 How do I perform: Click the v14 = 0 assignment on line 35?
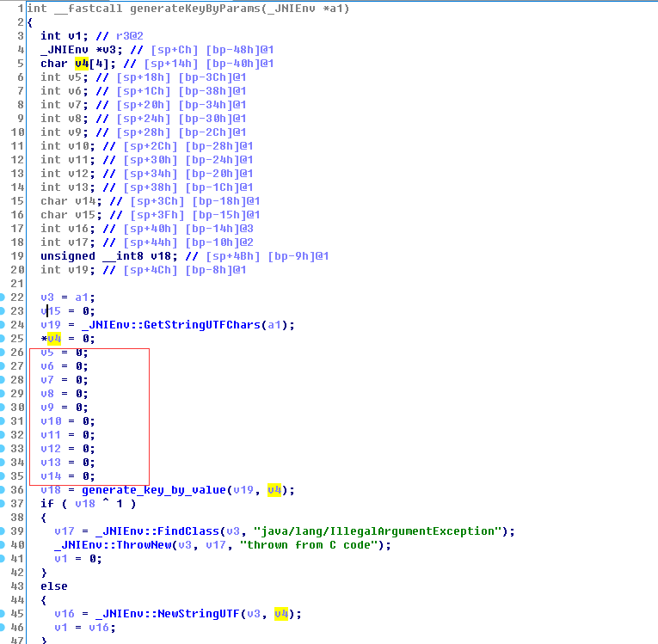tap(68, 476)
